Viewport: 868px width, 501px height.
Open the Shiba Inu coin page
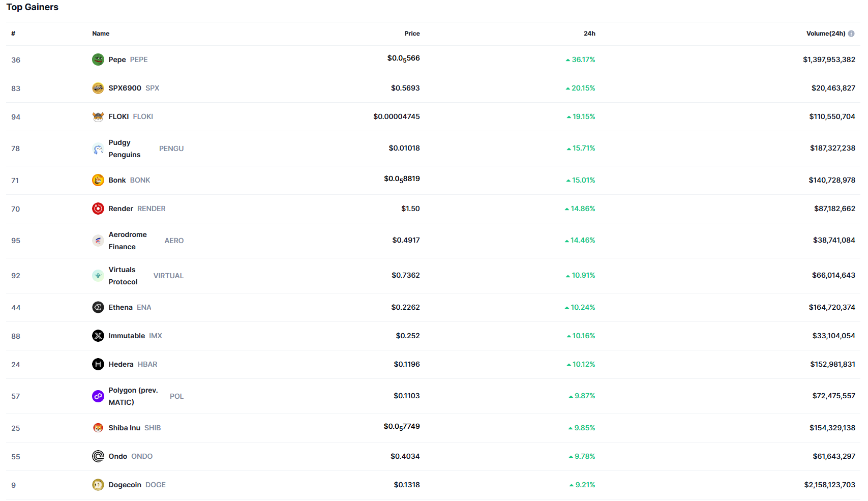tap(125, 428)
